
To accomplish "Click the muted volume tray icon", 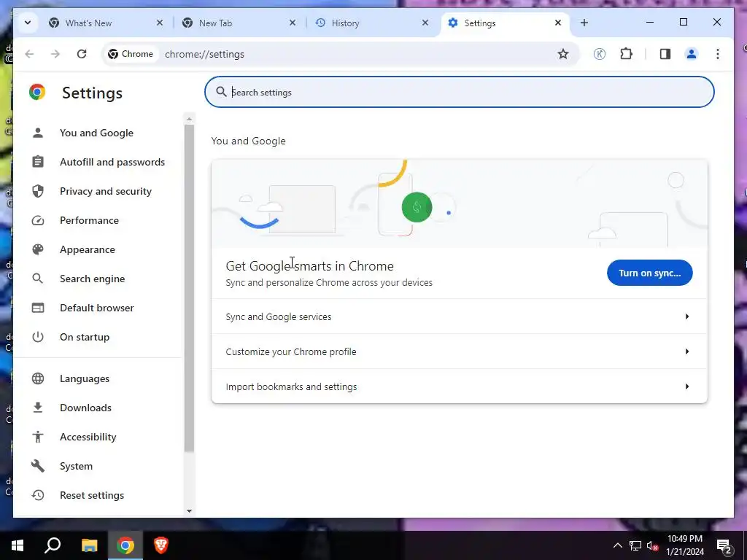I will 652,545.
